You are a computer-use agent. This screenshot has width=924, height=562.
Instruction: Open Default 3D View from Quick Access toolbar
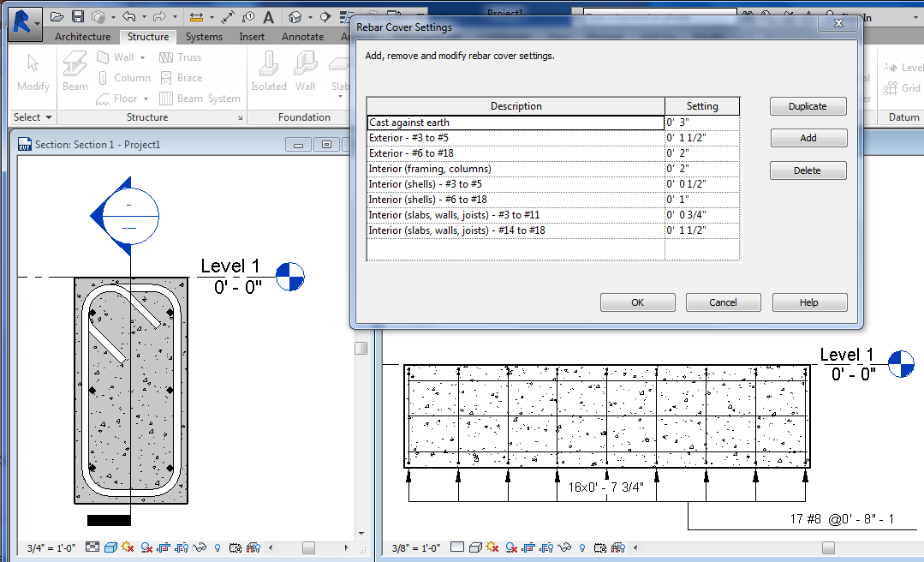(x=295, y=16)
